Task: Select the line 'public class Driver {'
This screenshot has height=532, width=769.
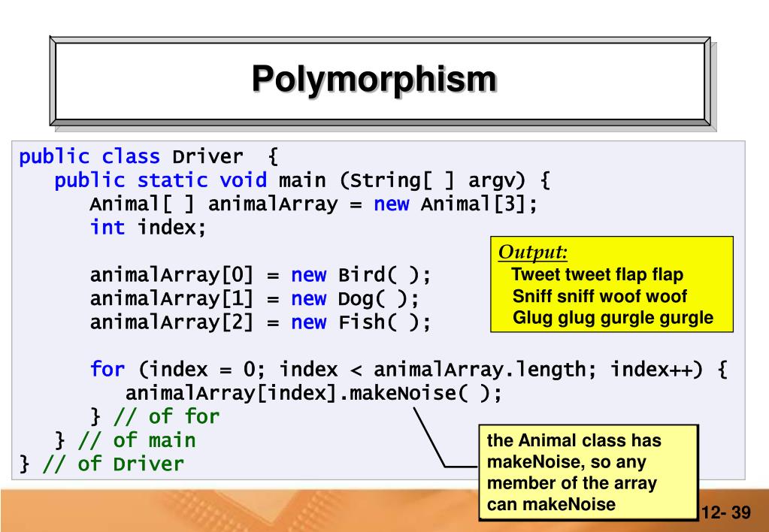Action: coord(149,157)
